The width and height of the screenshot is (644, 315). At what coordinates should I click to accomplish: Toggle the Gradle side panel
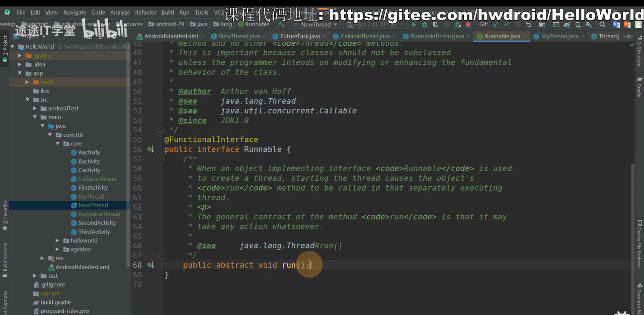tap(639, 87)
